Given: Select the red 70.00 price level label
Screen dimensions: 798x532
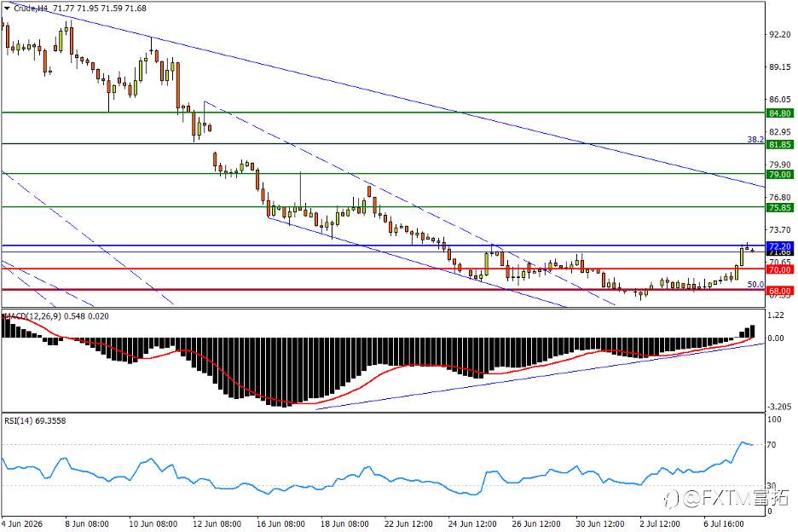Looking at the screenshot, I should point(780,269).
